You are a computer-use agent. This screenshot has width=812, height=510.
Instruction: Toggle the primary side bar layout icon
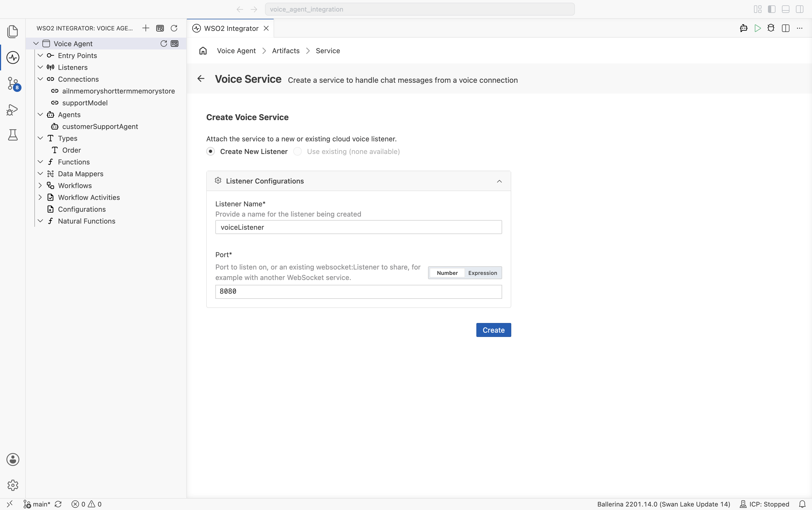click(771, 9)
